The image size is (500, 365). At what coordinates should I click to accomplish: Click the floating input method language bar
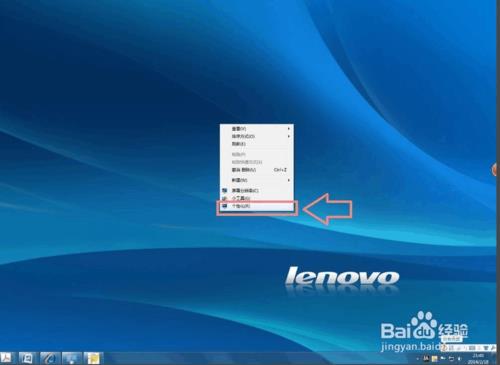point(469,348)
